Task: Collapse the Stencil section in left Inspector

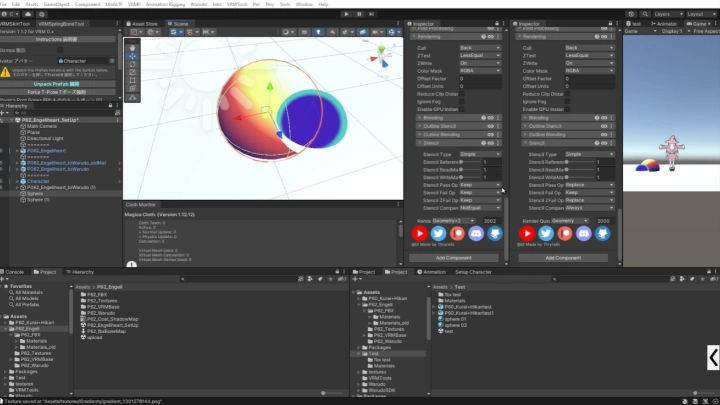Action: (x=420, y=143)
